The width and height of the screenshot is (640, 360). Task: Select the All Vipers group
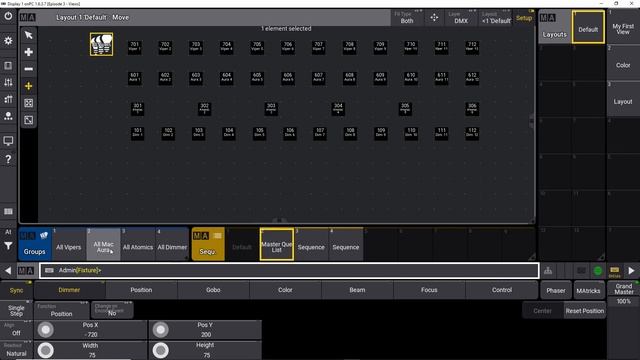(x=69, y=244)
